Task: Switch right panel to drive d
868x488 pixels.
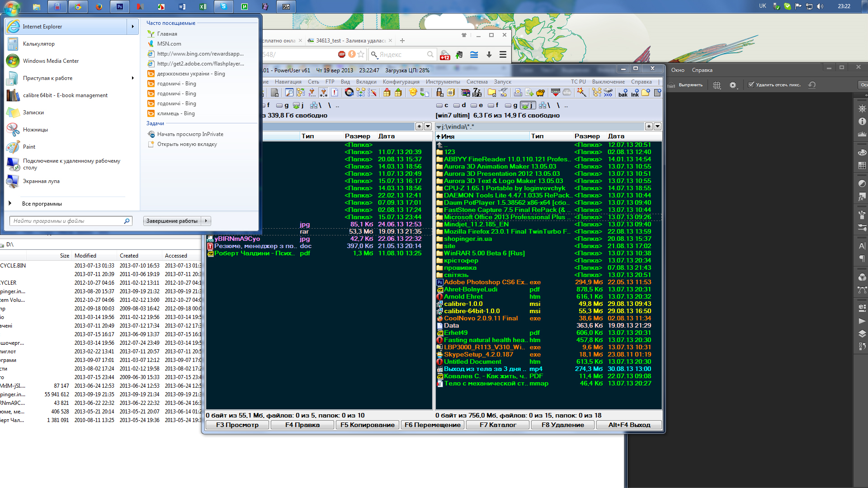Action: [459, 105]
